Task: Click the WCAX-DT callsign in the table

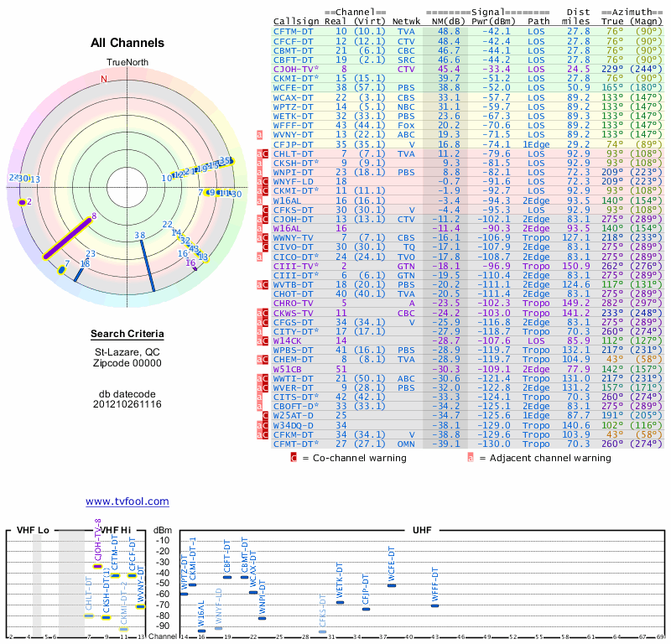Action: 294,97
